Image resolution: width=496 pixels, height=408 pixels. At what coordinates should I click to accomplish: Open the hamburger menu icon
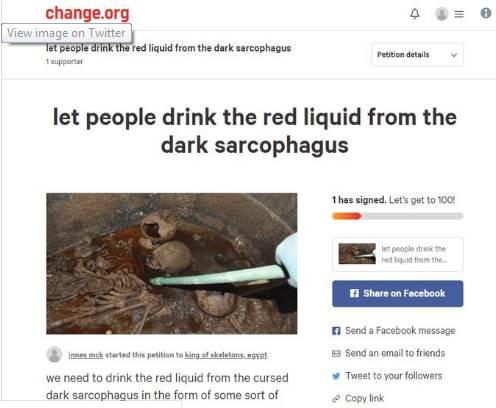point(459,14)
